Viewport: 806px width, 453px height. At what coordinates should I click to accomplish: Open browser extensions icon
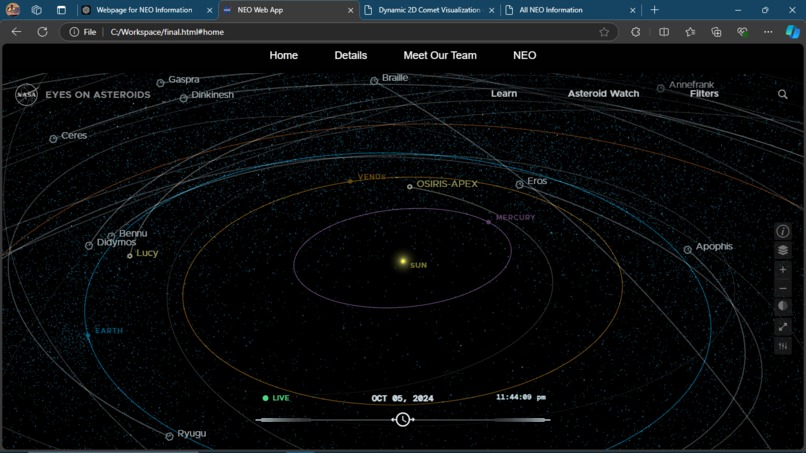point(636,32)
